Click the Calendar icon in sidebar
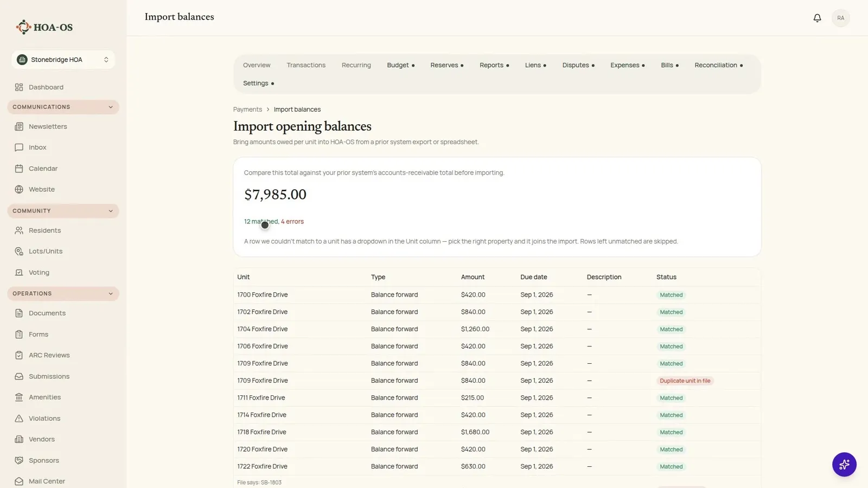The image size is (868, 488). coord(19,169)
